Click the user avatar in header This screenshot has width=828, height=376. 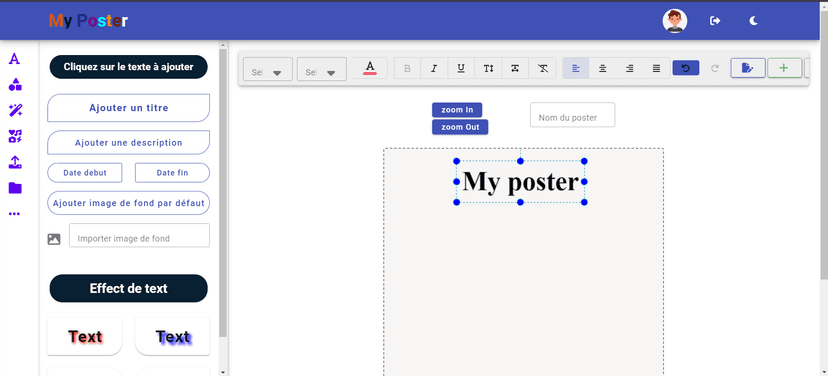coord(674,21)
